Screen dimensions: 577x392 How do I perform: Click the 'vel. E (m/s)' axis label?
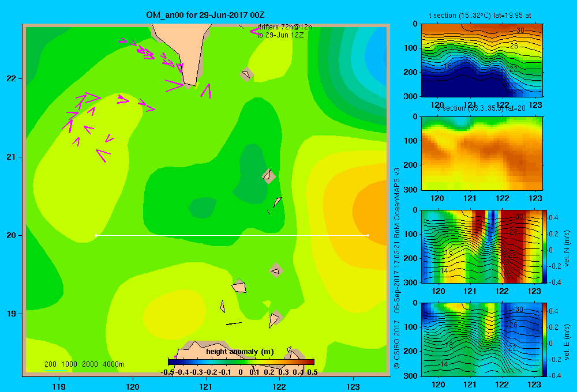(x=567, y=342)
